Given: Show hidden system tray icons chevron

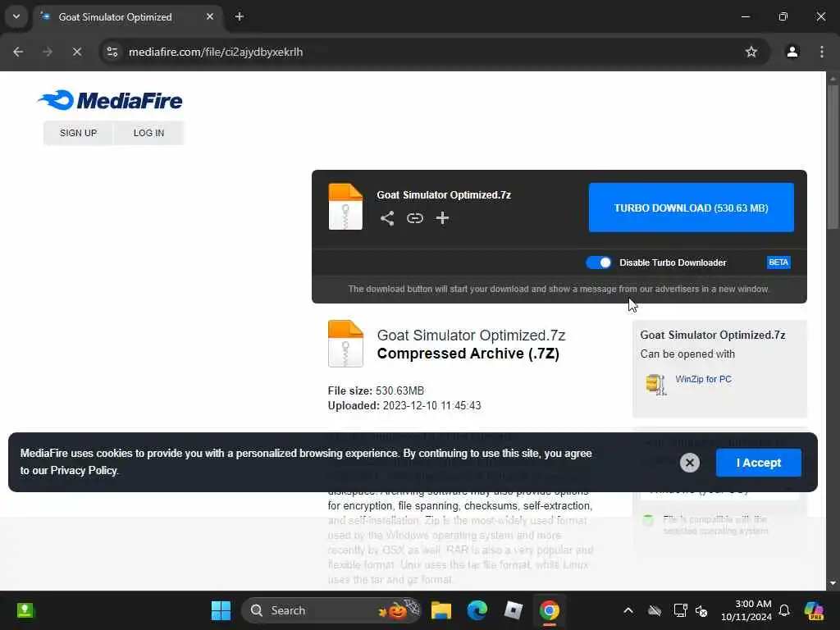Looking at the screenshot, I should point(628,610).
